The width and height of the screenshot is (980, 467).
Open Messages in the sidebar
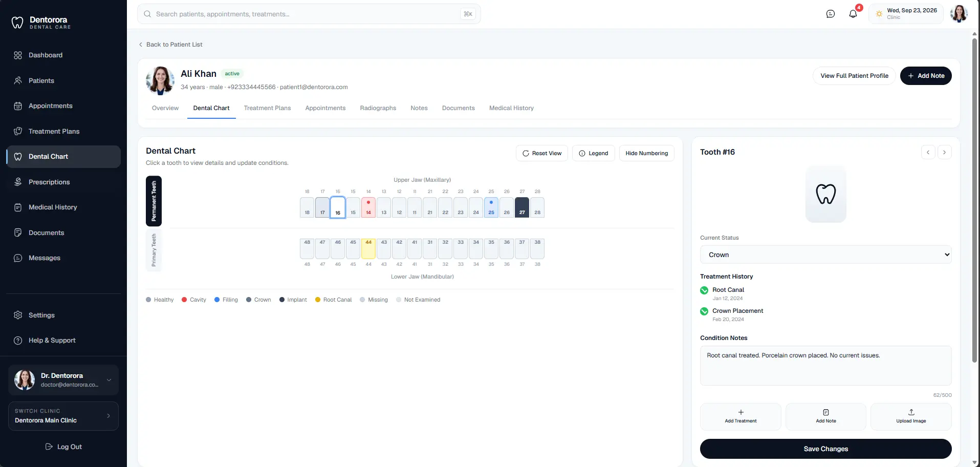tap(63, 258)
